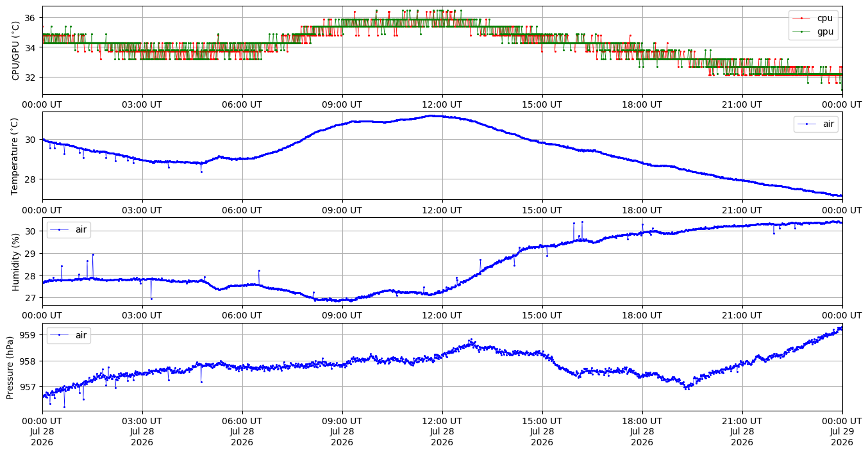Click the 18:00 UT tick under Humidity chart
The height and width of the screenshot is (453, 868).
[642, 316]
